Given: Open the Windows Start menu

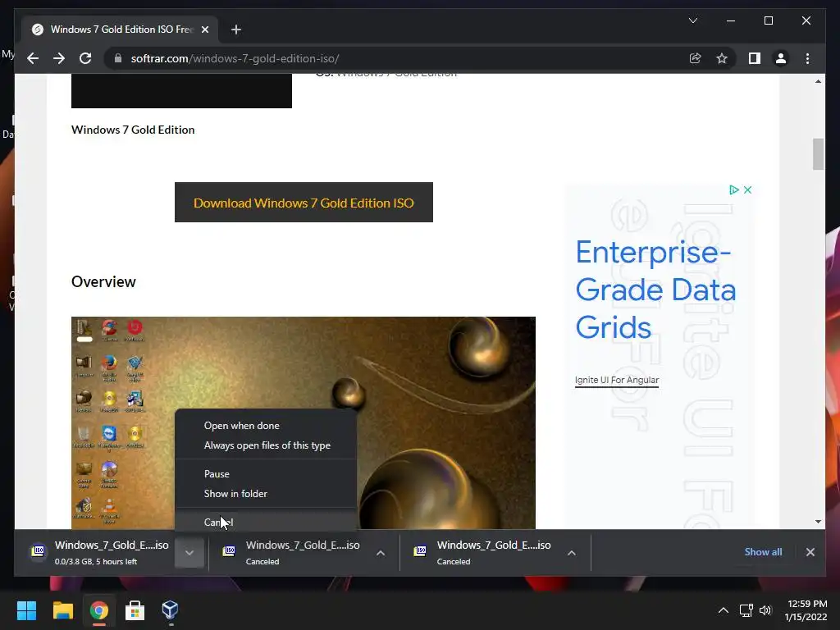Looking at the screenshot, I should click(x=26, y=610).
